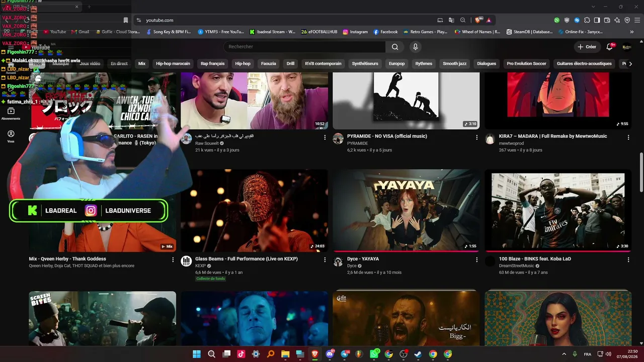Image resolution: width=644 pixels, height=362 pixels.
Task: Play the Glass Beams Full Performance thumbnail
Action: [254, 210]
